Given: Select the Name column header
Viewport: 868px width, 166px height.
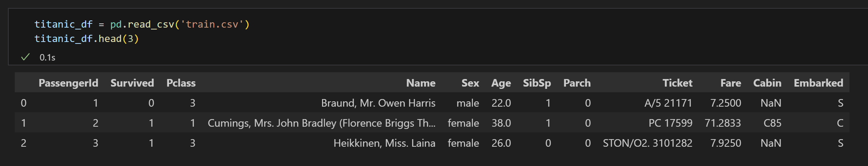Looking at the screenshot, I should pyautogui.click(x=421, y=83).
